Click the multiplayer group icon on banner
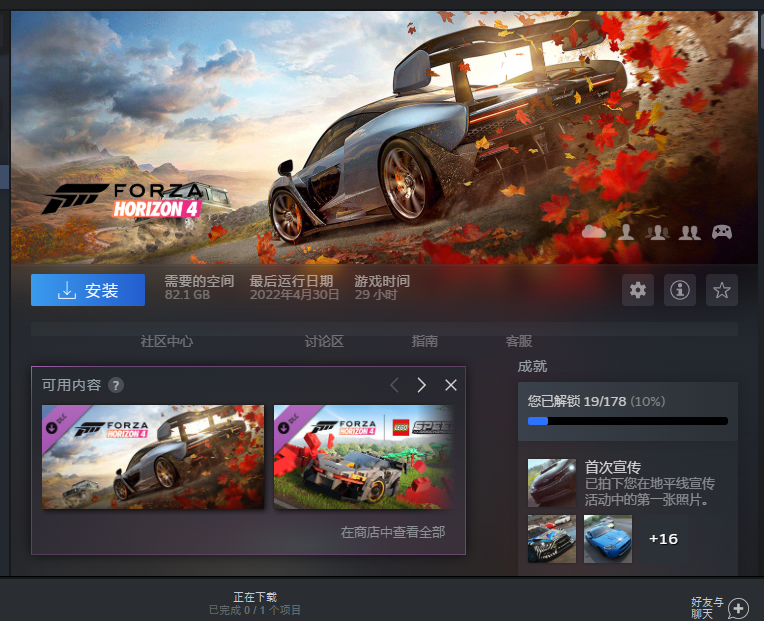The image size is (764, 621). tap(657, 232)
